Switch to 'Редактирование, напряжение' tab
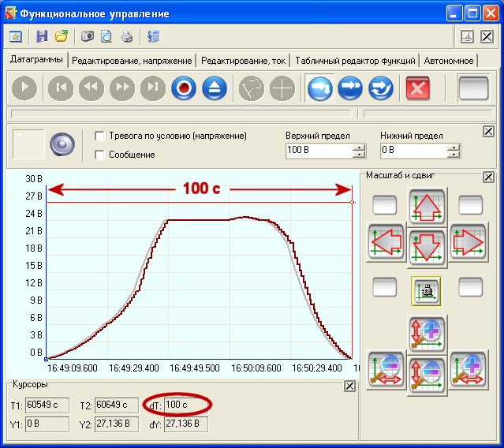 [x=132, y=61]
